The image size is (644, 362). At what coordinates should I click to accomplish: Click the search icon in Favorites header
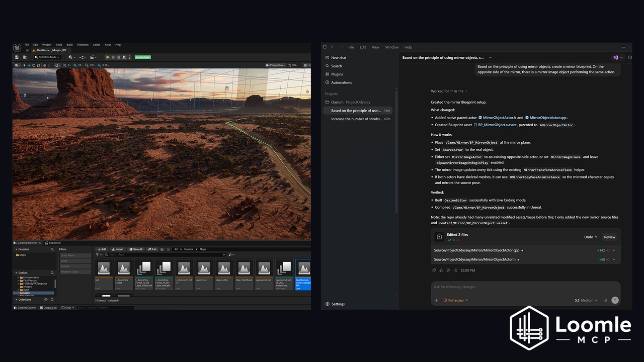pos(52,249)
